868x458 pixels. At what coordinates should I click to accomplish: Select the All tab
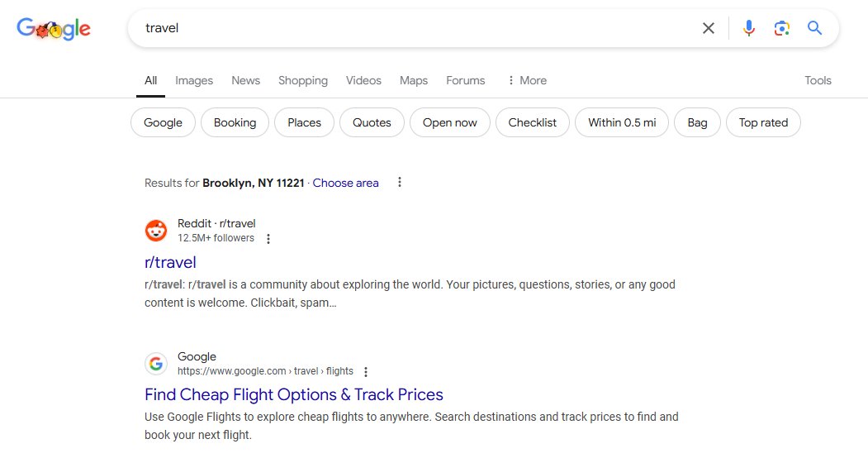pyautogui.click(x=150, y=81)
